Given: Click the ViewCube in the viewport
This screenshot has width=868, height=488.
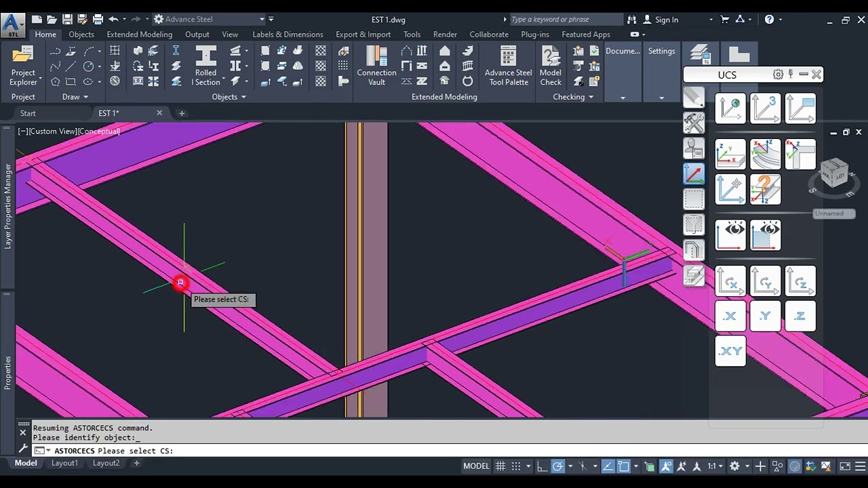Looking at the screenshot, I should pos(833,174).
